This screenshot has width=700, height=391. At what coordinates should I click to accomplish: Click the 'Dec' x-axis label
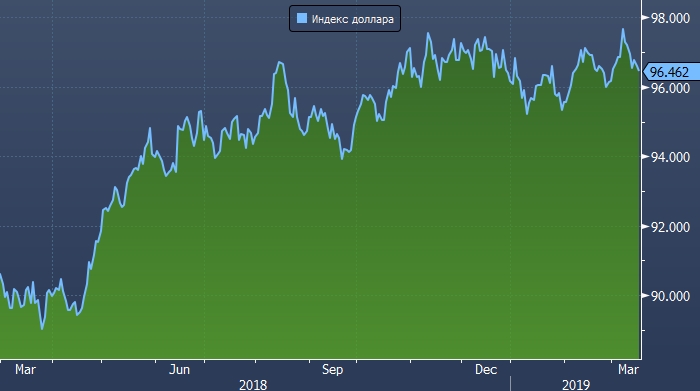point(486,370)
